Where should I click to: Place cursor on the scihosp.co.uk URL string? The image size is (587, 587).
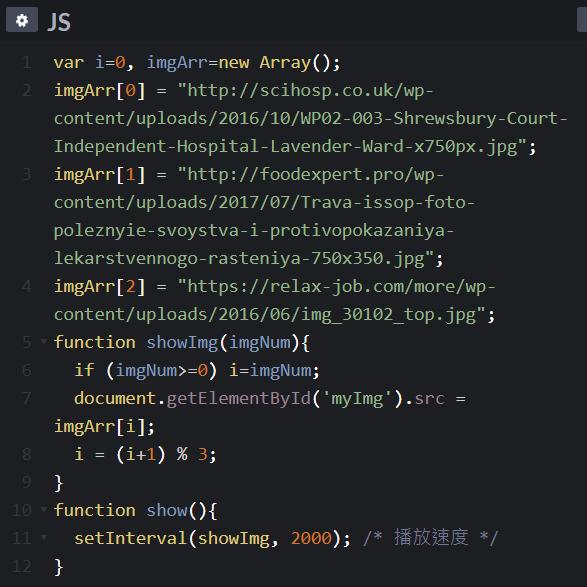(x=311, y=118)
